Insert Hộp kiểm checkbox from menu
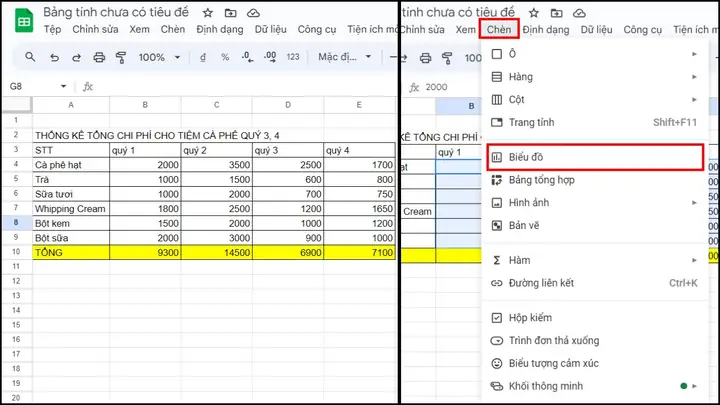The width and height of the screenshot is (720, 405). coord(595,318)
